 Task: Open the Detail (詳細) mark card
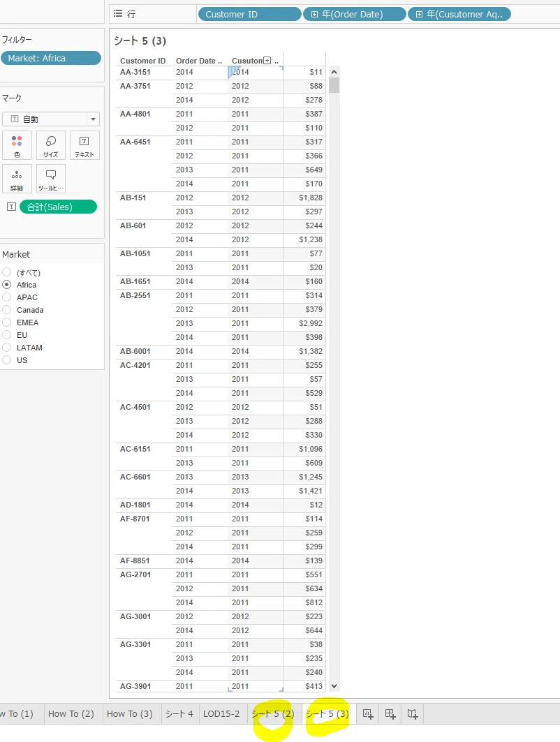[x=17, y=179]
